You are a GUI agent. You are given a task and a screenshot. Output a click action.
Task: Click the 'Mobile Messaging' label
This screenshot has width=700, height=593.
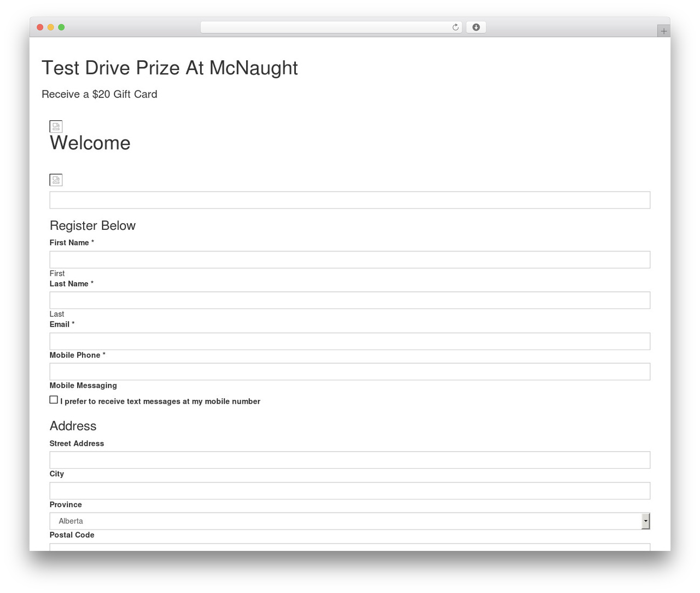coord(83,386)
